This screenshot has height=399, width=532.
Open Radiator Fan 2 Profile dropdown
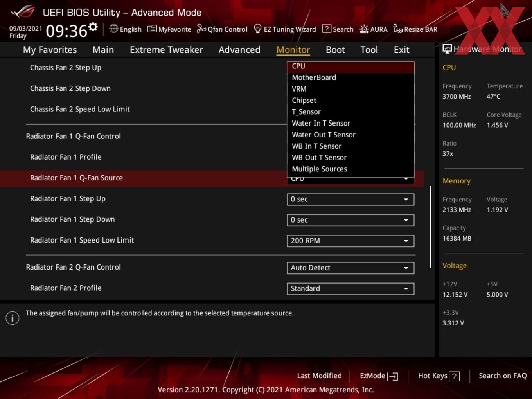(x=350, y=288)
